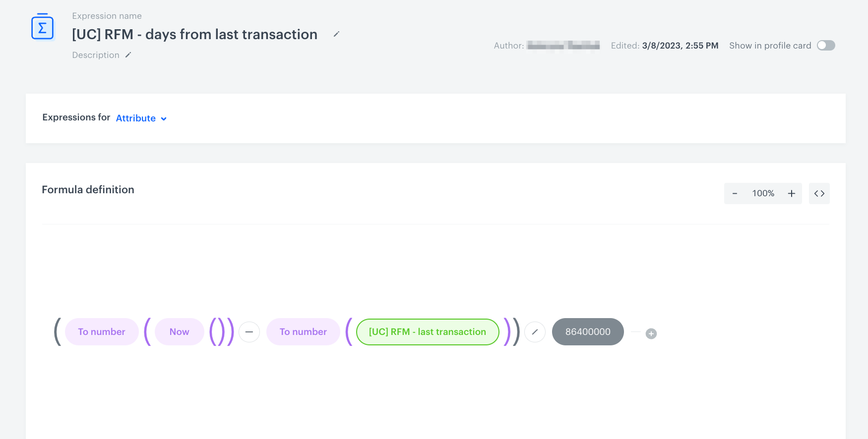This screenshot has height=439, width=868.
Task: Click the expression title text
Action: (x=194, y=35)
